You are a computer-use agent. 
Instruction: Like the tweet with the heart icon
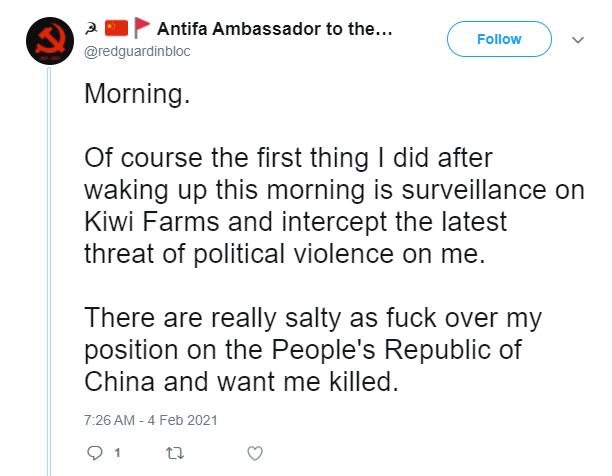click(x=255, y=453)
